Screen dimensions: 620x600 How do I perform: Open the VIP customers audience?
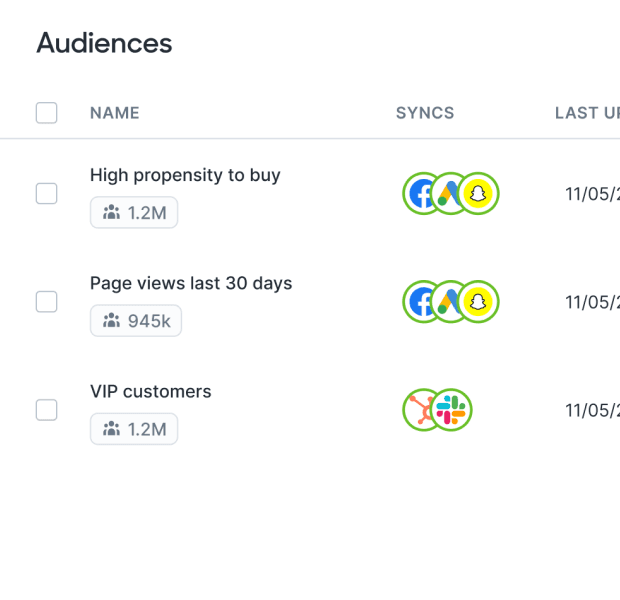point(150,392)
